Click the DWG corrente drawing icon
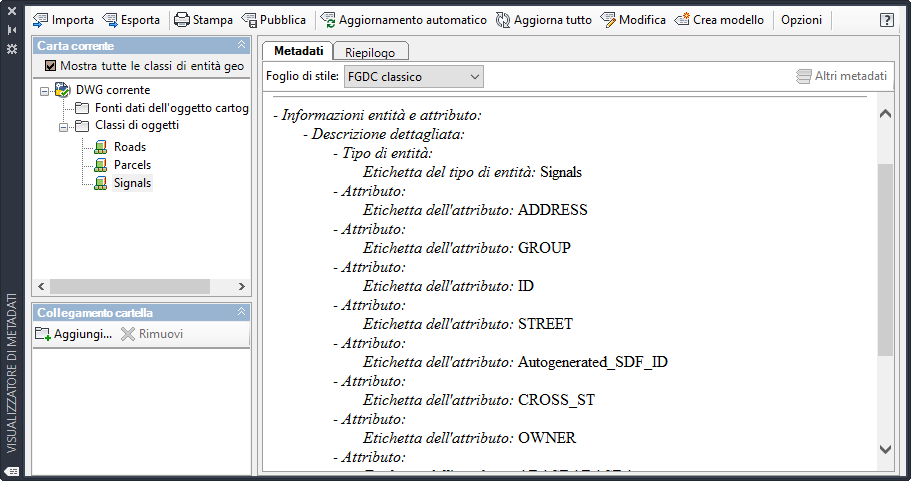This screenshot has height=481, width=911. pos(62,90)
